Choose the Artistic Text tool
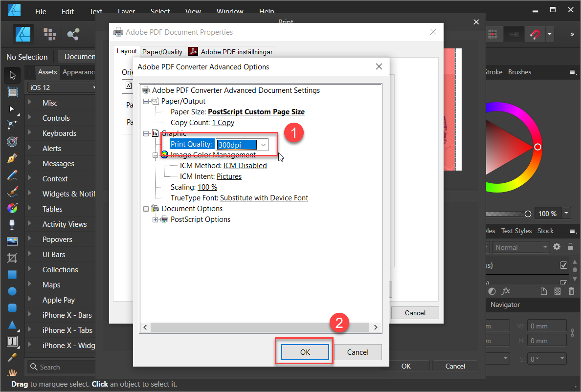Image resolution: width=581 pixels, height=392 pixels. click(12, 341)
